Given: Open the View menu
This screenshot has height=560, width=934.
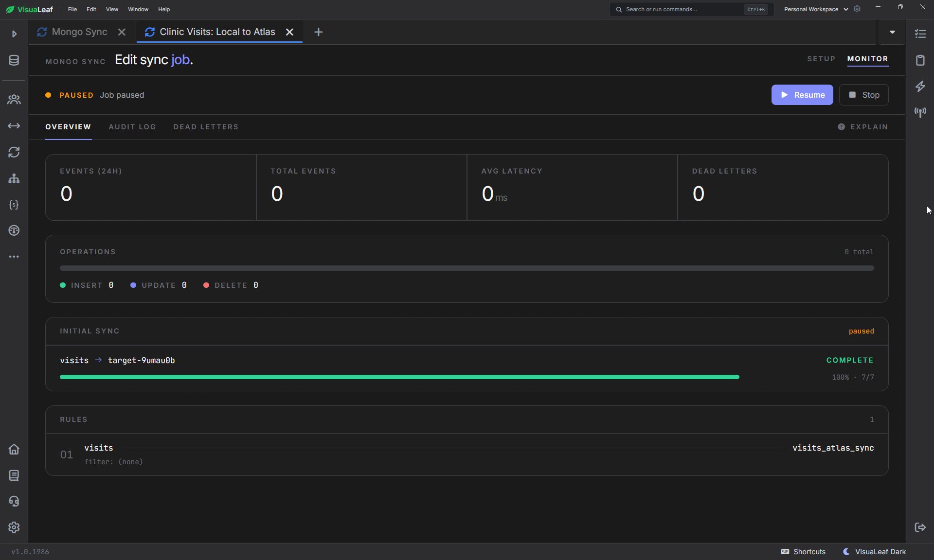Looking at the screenshot, I should pyautogui.click(x=112, y=9).
